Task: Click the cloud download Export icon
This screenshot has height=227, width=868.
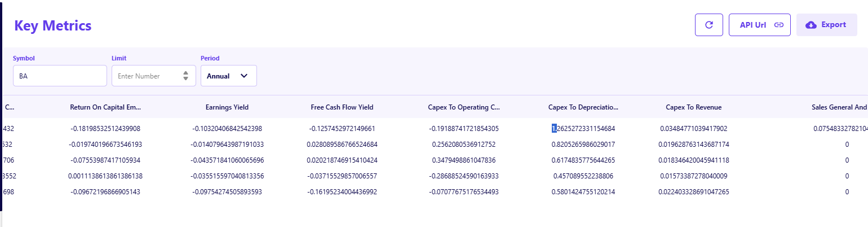Action: click(812, 25)
